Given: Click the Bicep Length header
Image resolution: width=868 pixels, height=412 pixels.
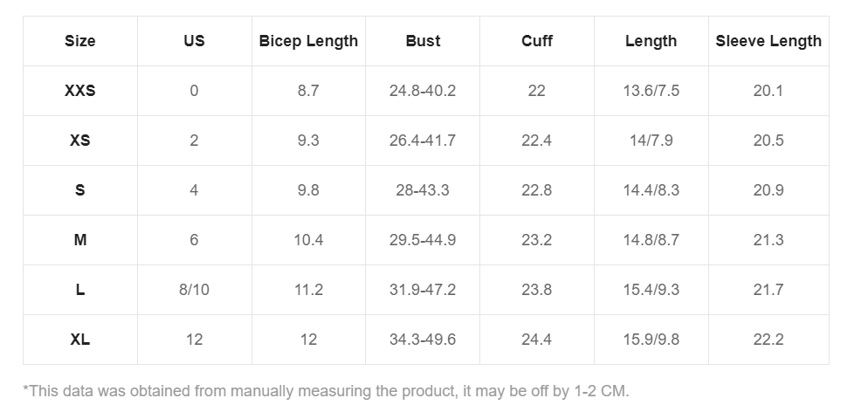Looking at the screenshot, I should pyautogui.click(x=308, y=41).
